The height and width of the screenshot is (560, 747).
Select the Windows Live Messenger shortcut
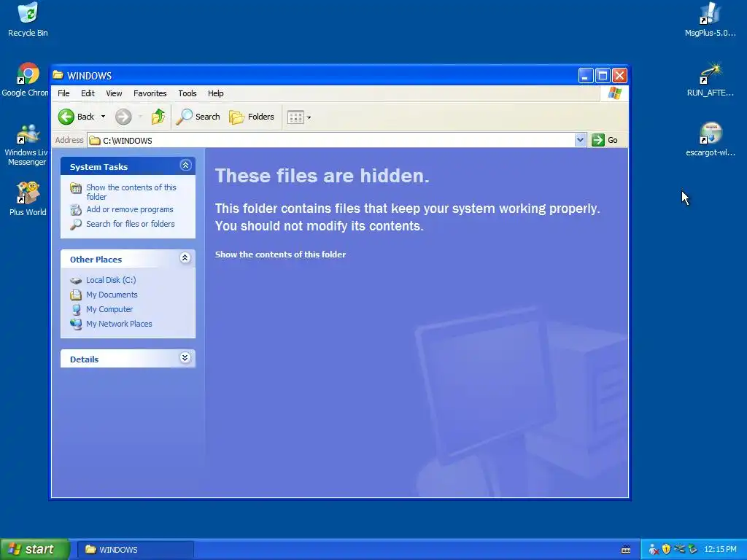[x=26, y=145]
